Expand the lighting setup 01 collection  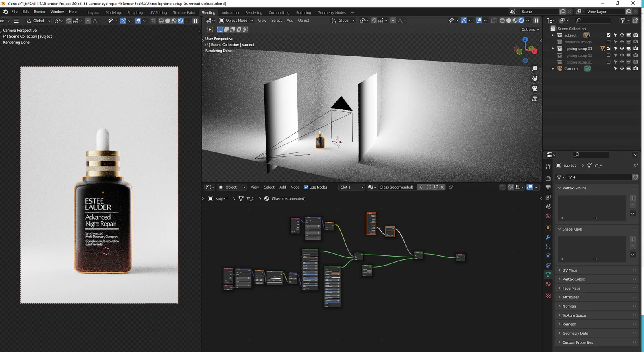(553, 49)
